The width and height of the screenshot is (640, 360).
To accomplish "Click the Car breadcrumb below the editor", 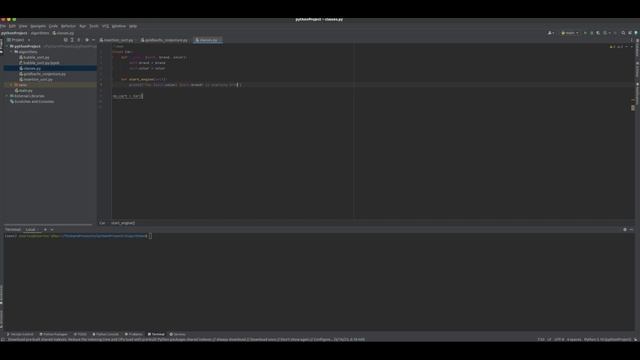I will point(102,223).
